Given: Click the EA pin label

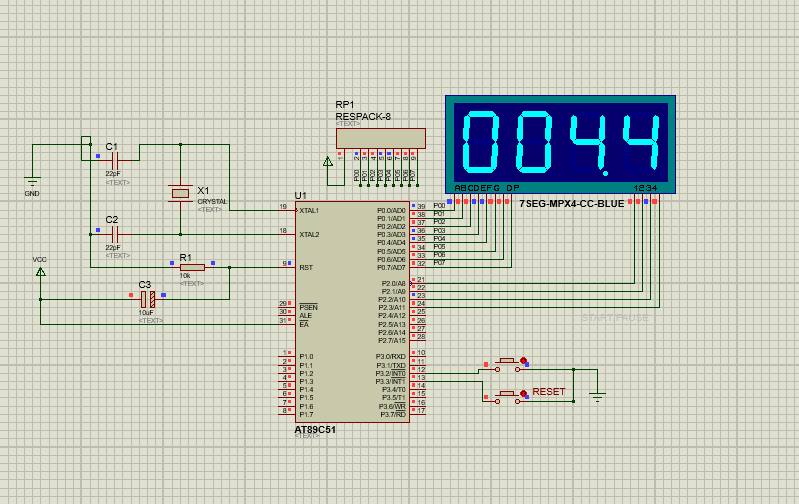Looking at the screenshot, I should pyautogui.click(x=304, y=325).
